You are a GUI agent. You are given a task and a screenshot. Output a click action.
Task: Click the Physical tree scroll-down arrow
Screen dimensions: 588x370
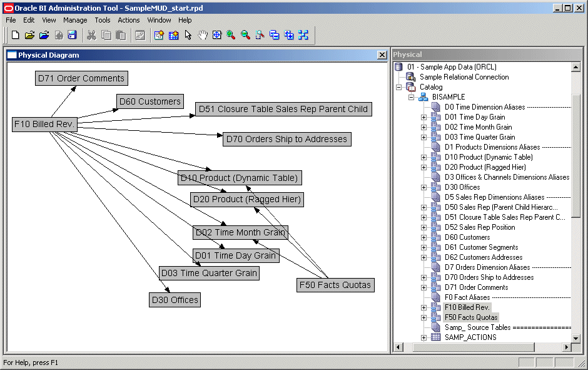575,337
